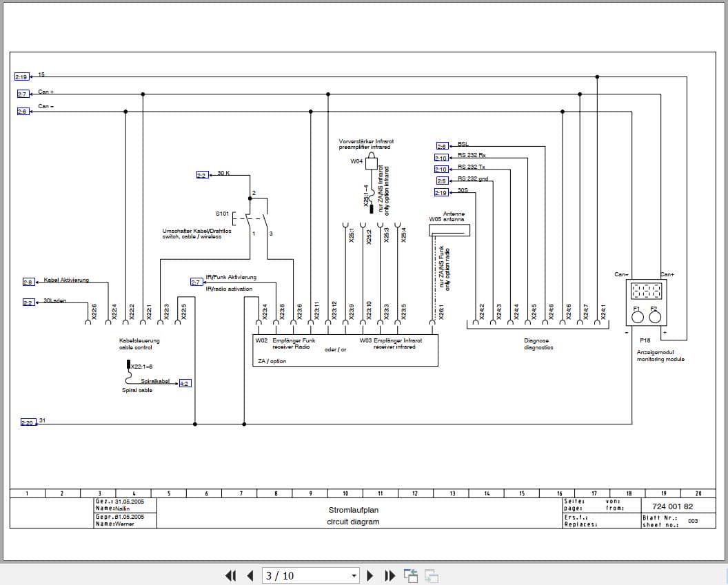The image size is (728, 585).
Task: Follow the 2:7 reference beside IR/Funk Aktivierung
Action: click(x=196, y=282)
